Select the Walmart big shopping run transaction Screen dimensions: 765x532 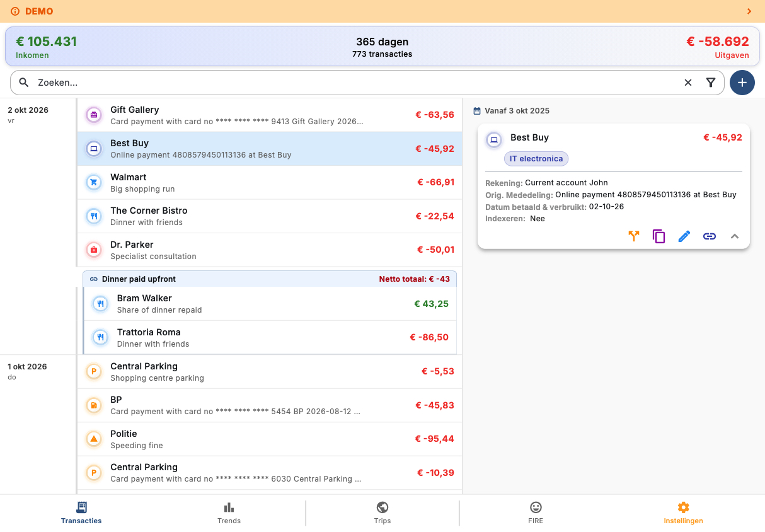[270, 183]
